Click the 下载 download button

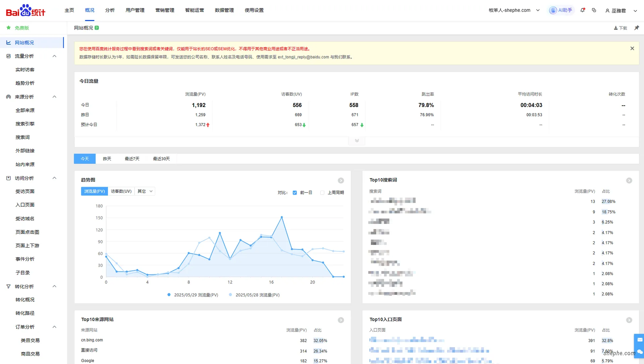(620, 28)
